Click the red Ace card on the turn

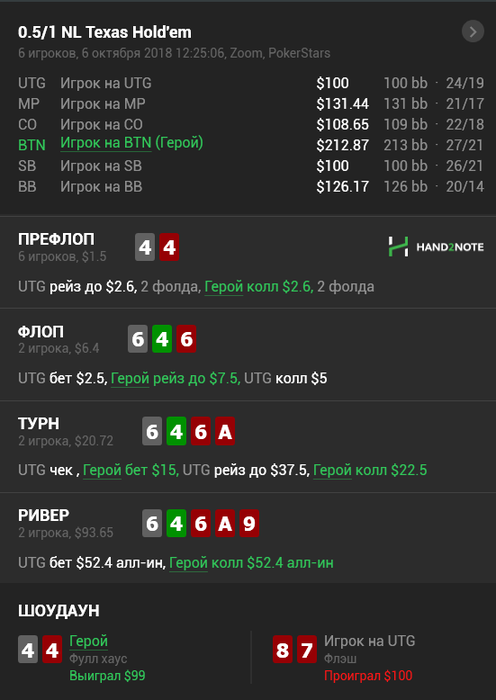point(225,431)
